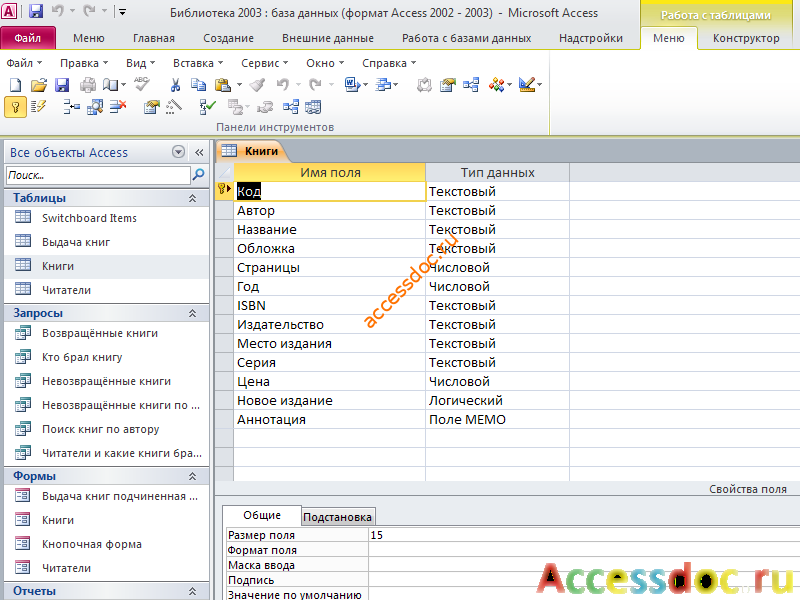Click the Access logo in the title bar

10,11
